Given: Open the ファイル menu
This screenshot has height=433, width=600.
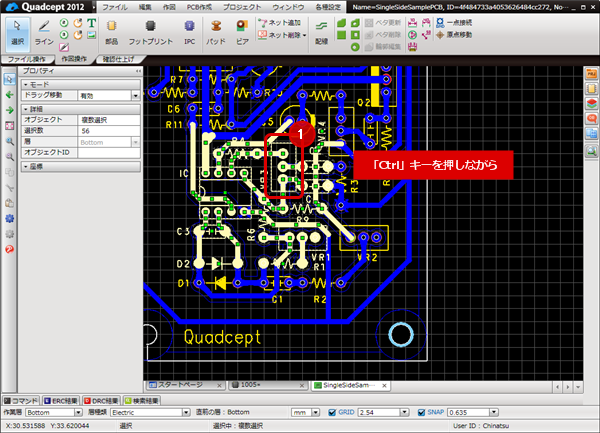Looking at the screenshot, I should (x=114, y=7).
